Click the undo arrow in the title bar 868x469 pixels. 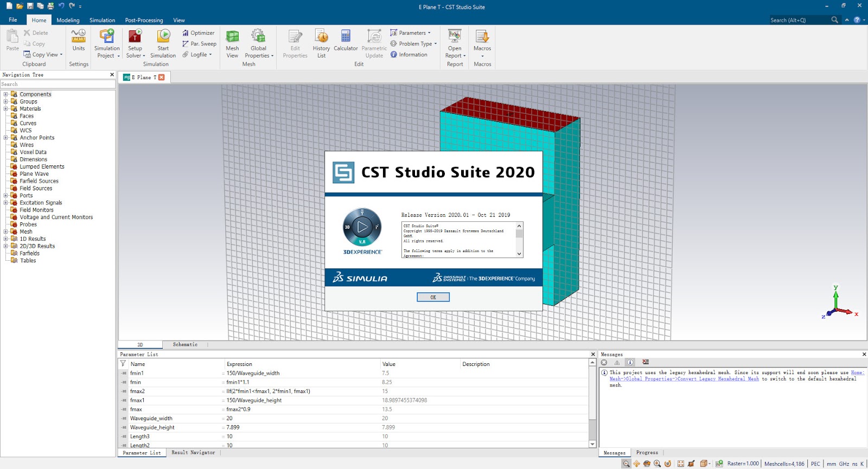(61, 6)
